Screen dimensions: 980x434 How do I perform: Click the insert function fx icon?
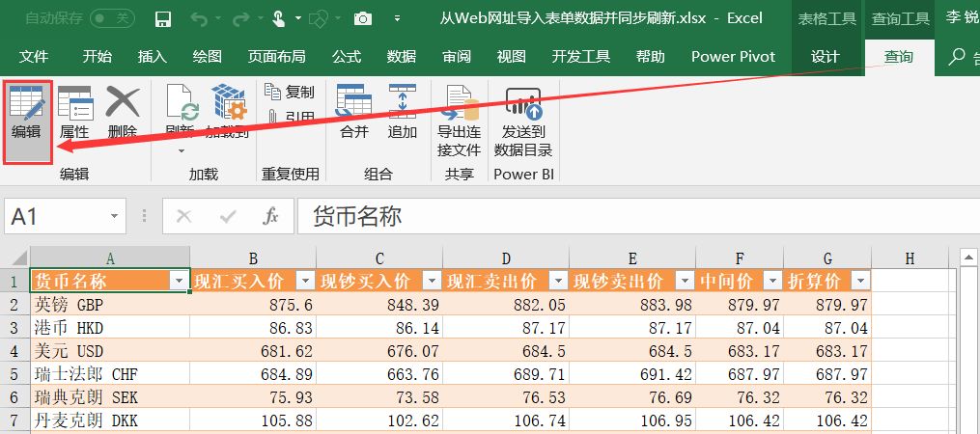coord(270,217)
